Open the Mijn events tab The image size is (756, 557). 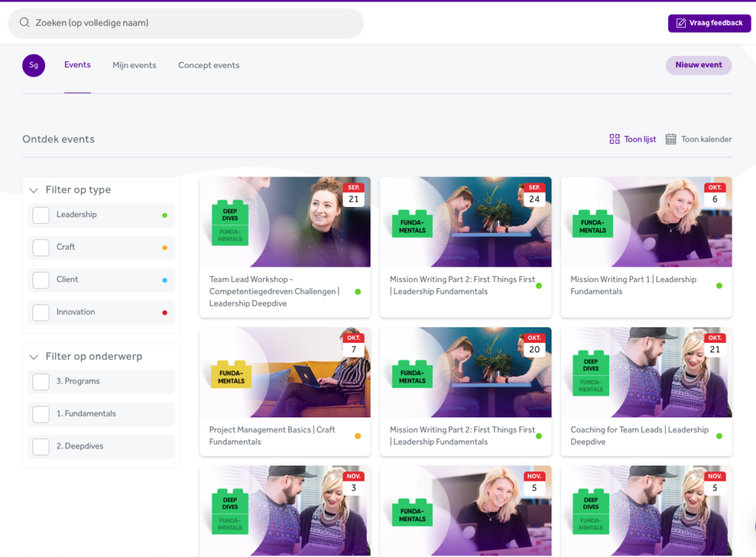tap(134, 65)
